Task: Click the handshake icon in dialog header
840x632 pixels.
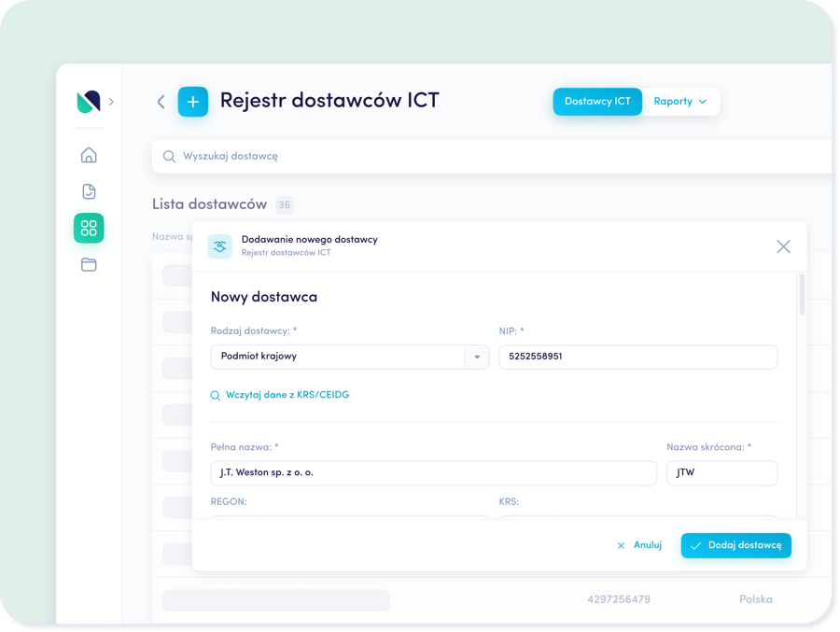Action: coord(219,246)
